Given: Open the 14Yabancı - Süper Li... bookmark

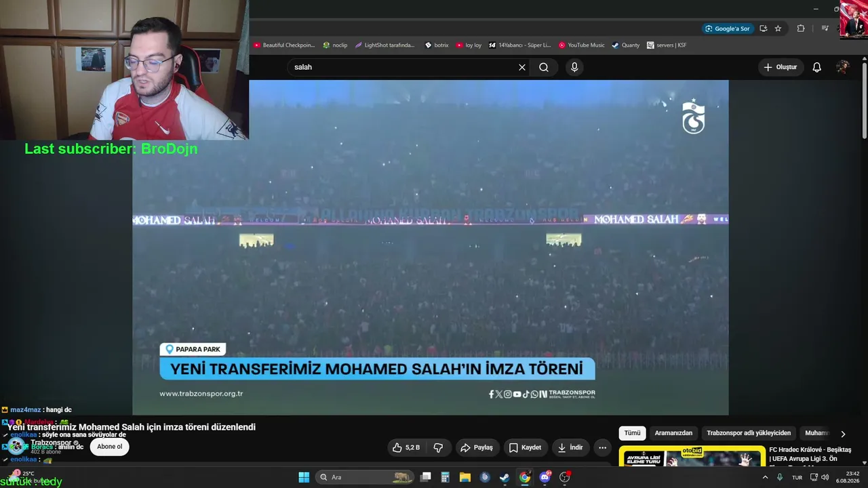Looking at the screenshot, I should pos(520,45).
